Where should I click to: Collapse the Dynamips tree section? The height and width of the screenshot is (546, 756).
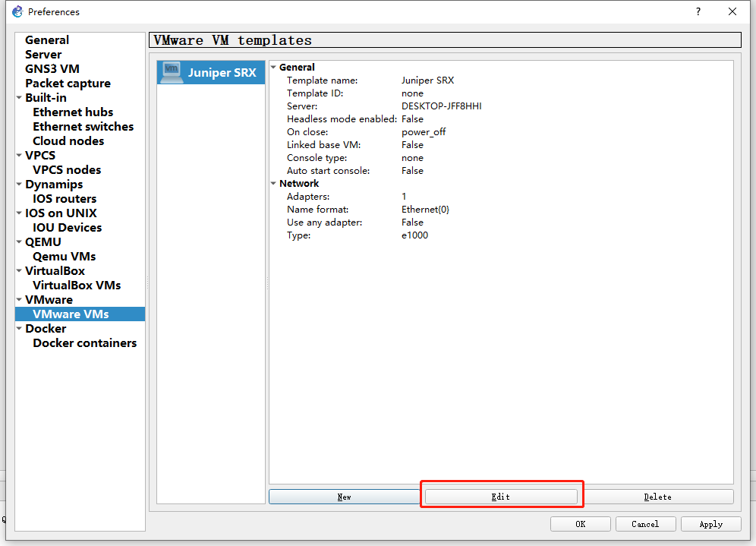tap(19, 185)
